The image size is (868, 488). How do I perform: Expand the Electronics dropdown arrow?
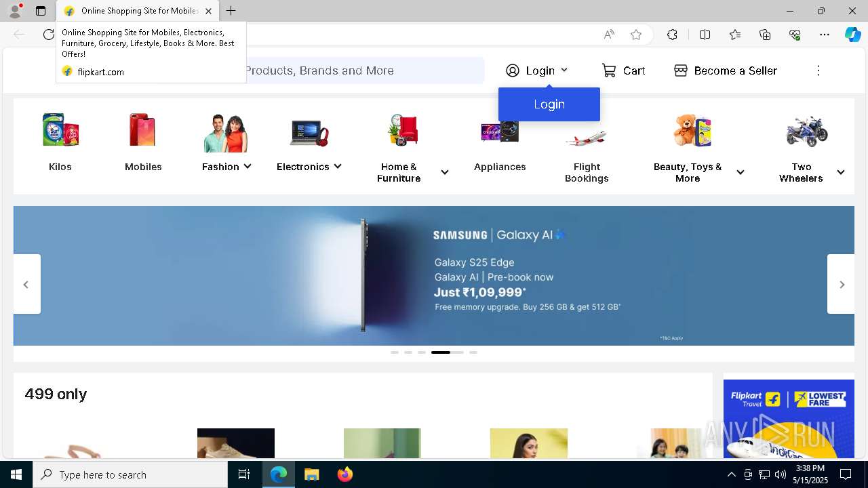338,166
